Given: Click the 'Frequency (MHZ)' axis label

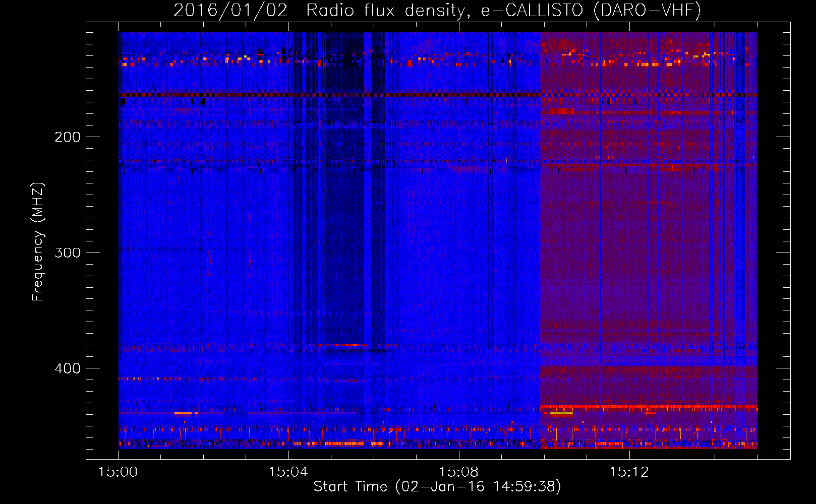Looking at the screenshot, I should click(x=38, y=241).
